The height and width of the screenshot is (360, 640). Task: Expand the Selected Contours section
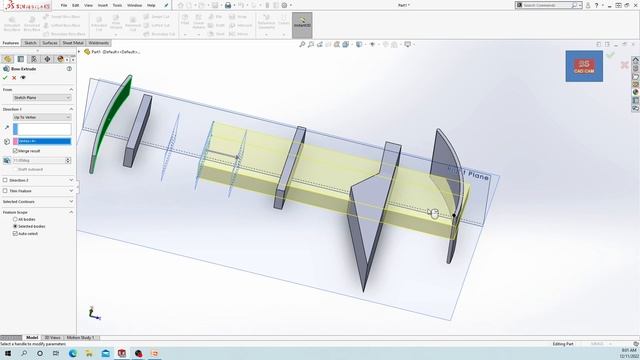(71, 202)
